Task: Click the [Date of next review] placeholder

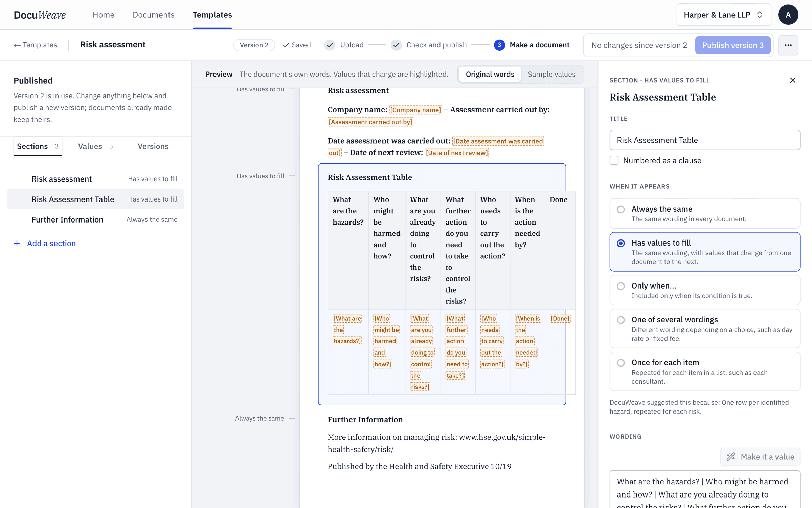Action: tap(457, 153)
